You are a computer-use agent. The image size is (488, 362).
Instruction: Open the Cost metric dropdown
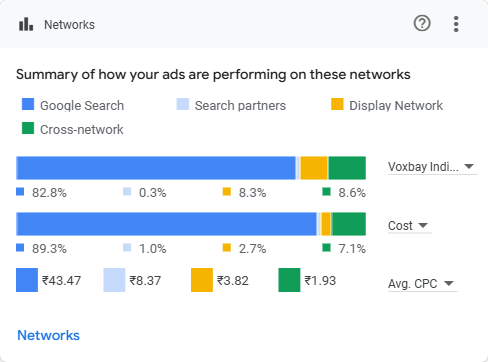tap(409, 226)
